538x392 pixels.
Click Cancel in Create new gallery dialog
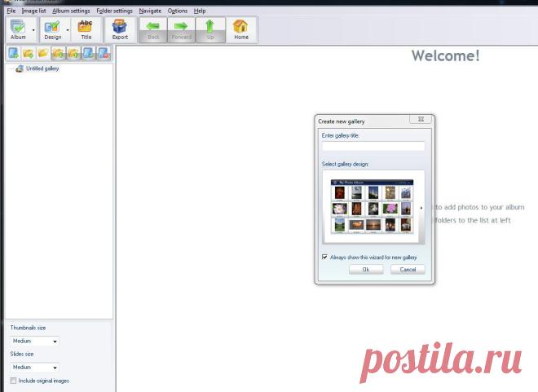408,270
